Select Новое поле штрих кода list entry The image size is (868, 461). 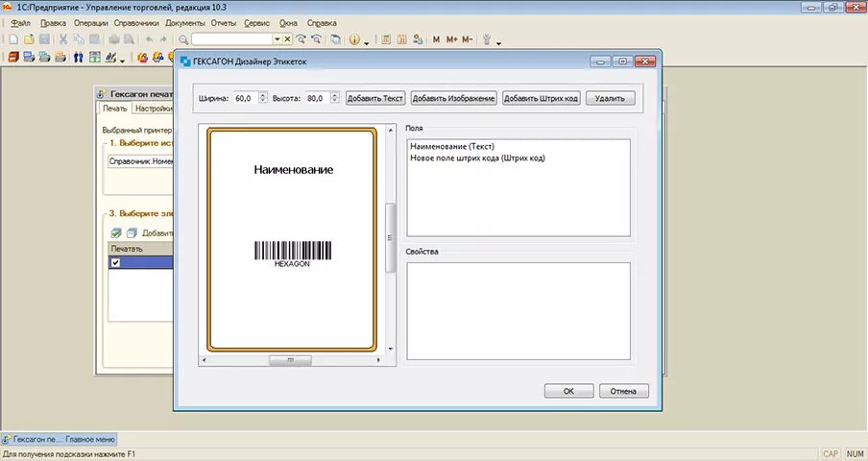click(x=478, y=158)
